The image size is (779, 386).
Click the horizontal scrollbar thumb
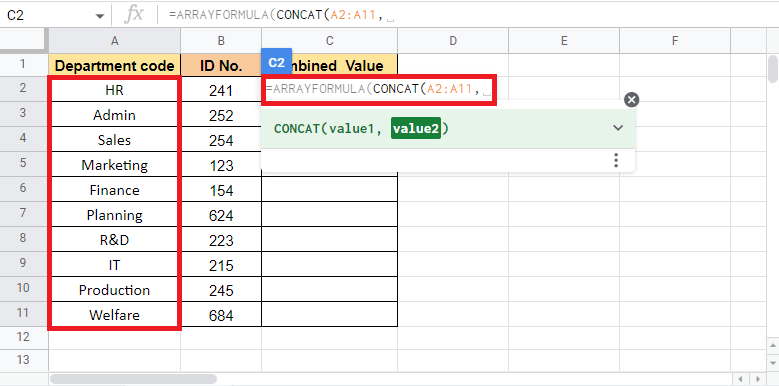[x=133, y=379]
